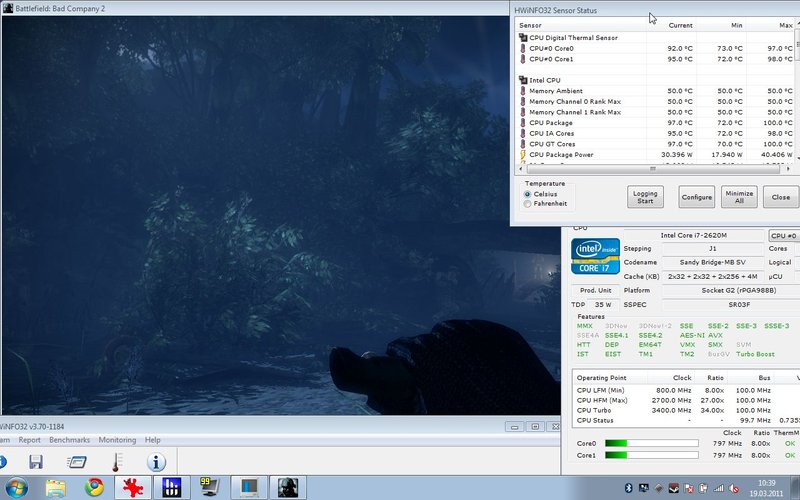Click the Prod. Unit label box
The height and width of the screenshot is (500, 800).
595,290
